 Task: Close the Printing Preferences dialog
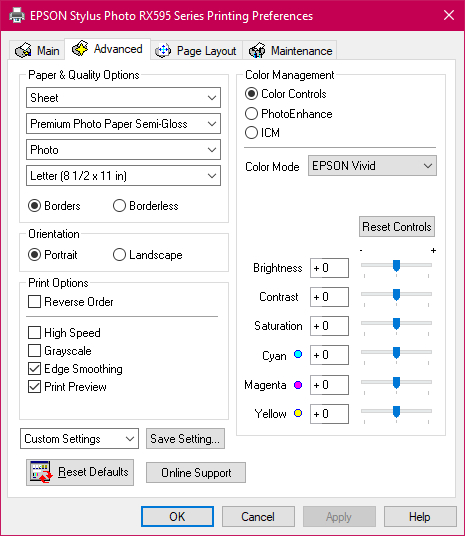coord(449,15)
